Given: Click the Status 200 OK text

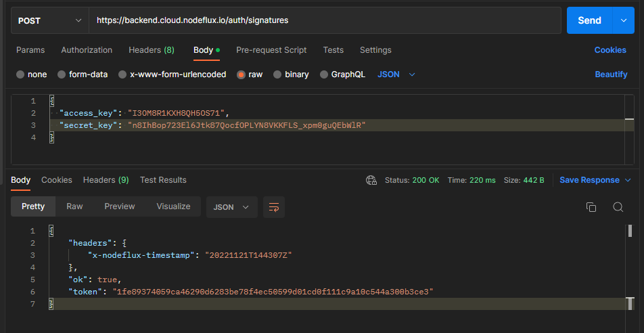Looking at the screenshot, I should (412, 180).
